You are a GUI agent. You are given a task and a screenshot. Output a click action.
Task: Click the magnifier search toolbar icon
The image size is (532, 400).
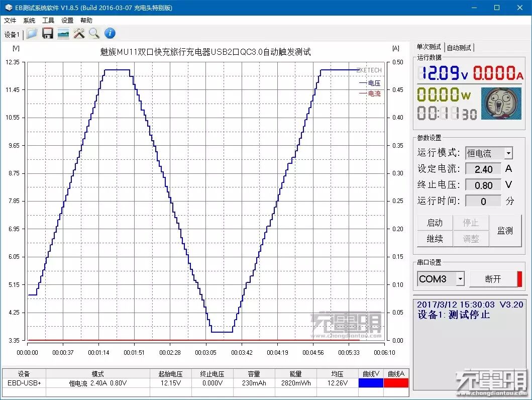click(94, 33)
